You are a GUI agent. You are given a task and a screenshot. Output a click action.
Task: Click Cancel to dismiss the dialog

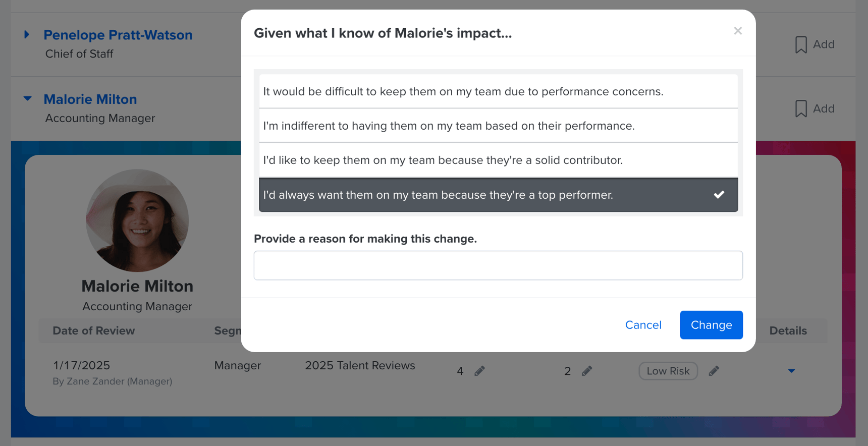[643, 325]
